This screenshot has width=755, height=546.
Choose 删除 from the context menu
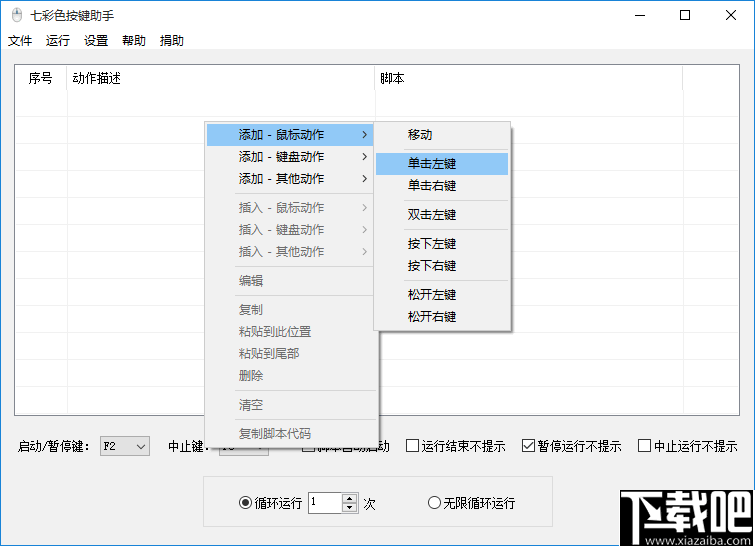[x=290, y=376]
